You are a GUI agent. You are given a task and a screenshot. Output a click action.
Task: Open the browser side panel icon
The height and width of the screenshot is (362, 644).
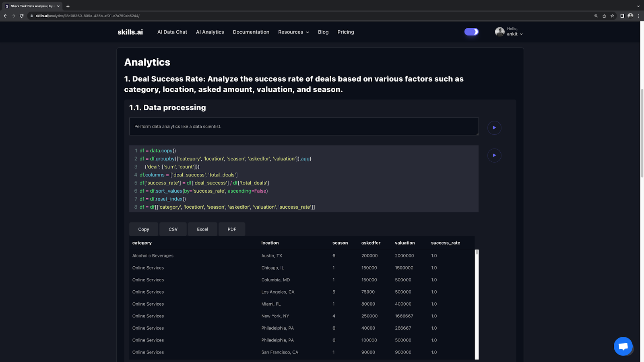(622, 16)
